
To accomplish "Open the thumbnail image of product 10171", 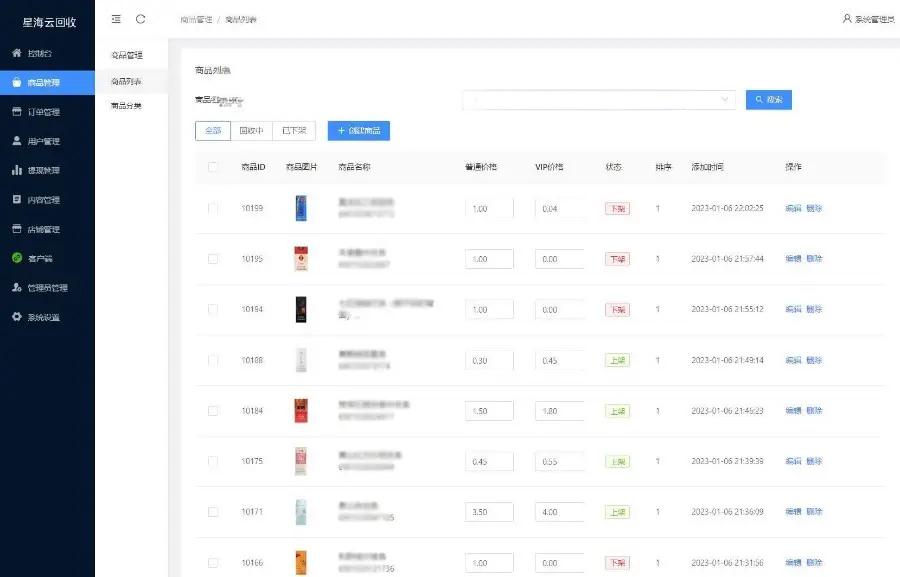I will (301, 512).
